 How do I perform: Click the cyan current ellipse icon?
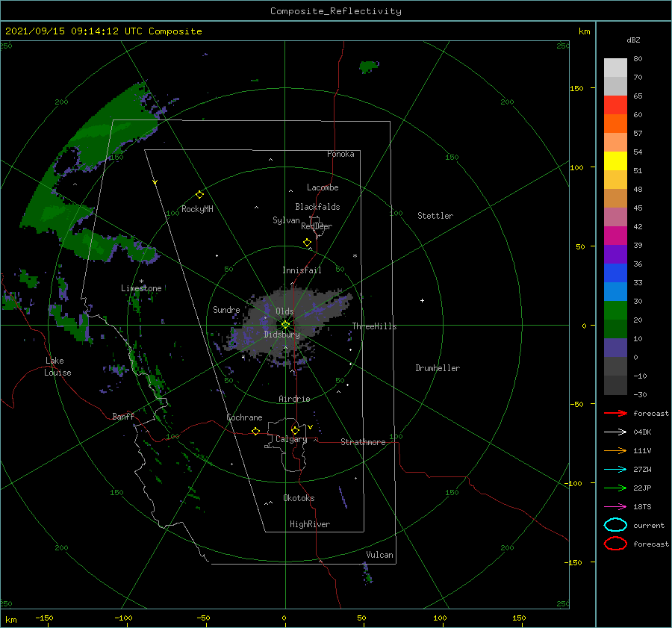(x=615, y=525)
